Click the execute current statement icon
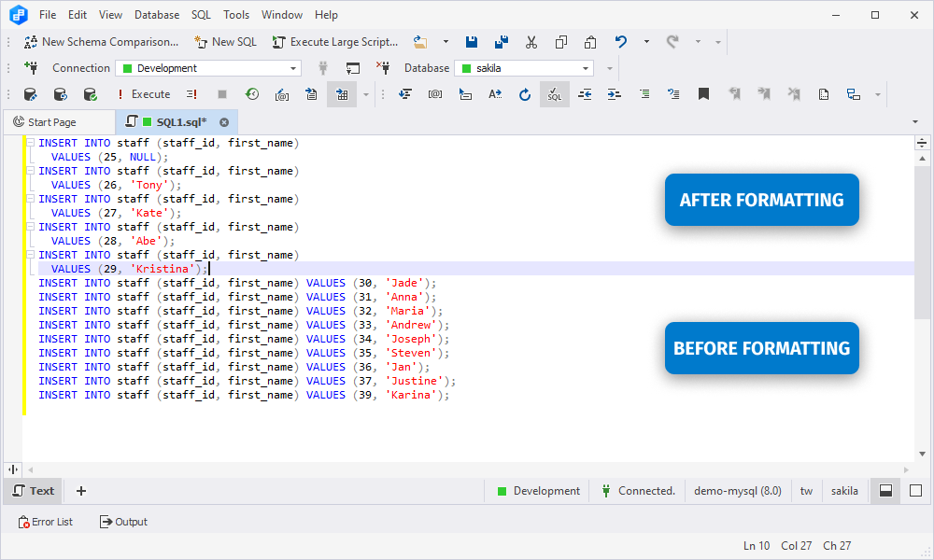The height and width of the screenshot is (560, 934). 191,94
